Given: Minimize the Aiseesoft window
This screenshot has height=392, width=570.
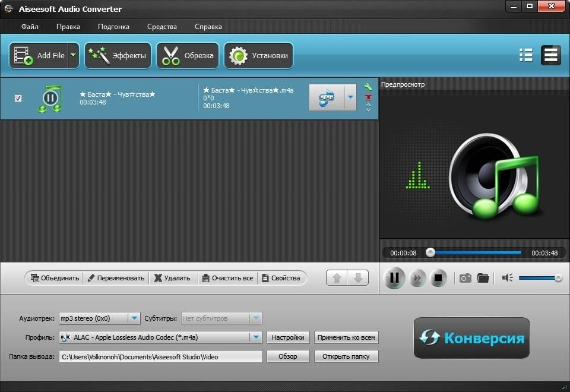Looking at the screenshot, I should tap(514, 7).
